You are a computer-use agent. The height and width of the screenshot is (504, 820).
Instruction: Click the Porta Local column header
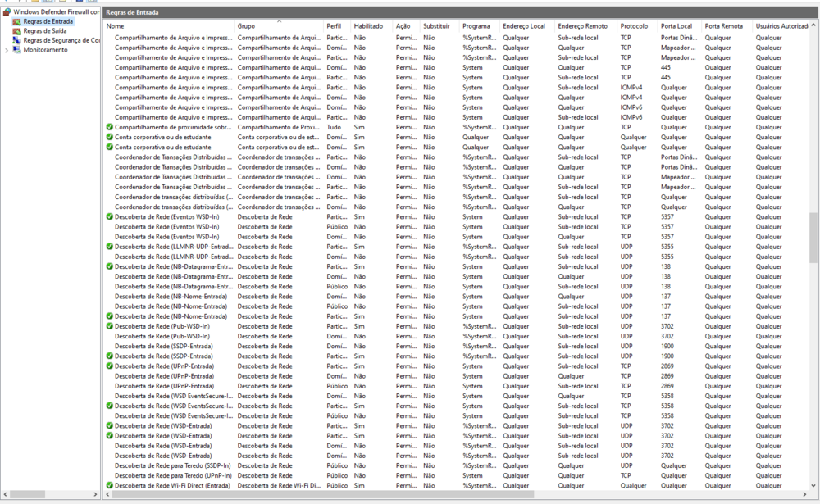[x=676, y=26]
